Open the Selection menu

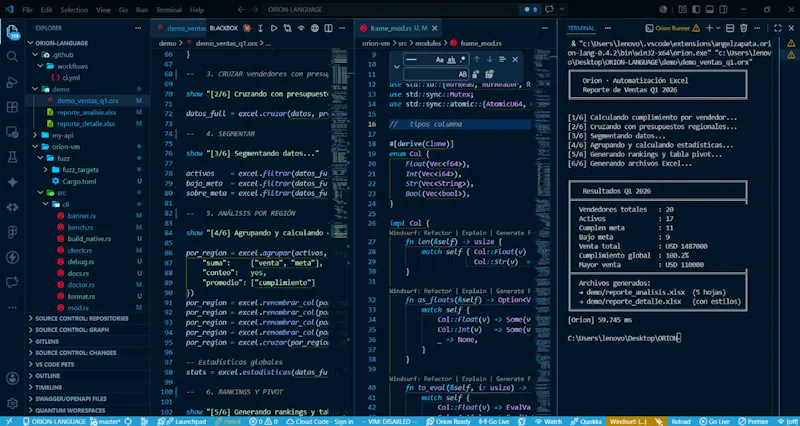(74, 10)
